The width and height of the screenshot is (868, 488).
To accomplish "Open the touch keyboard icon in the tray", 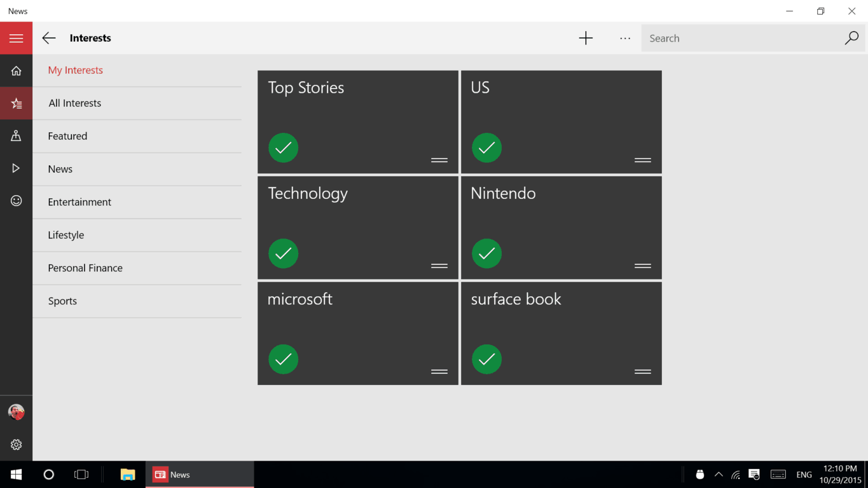I will click(778, 475).
